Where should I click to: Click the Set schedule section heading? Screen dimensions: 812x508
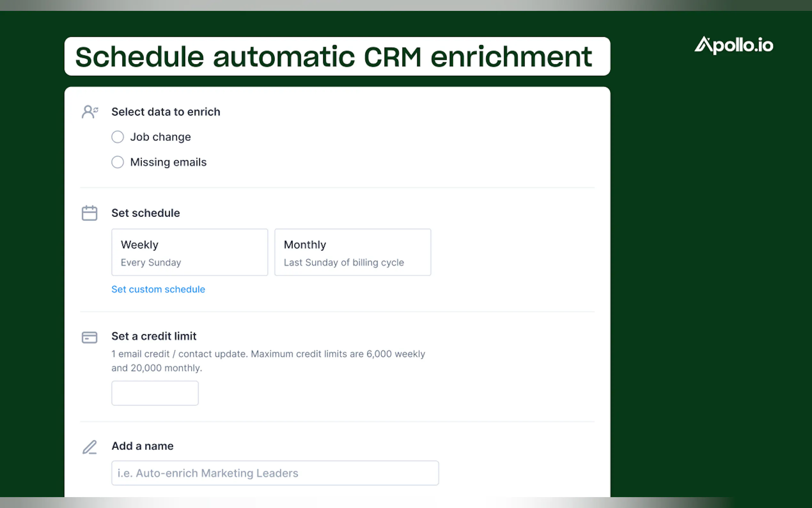point(145,213)
